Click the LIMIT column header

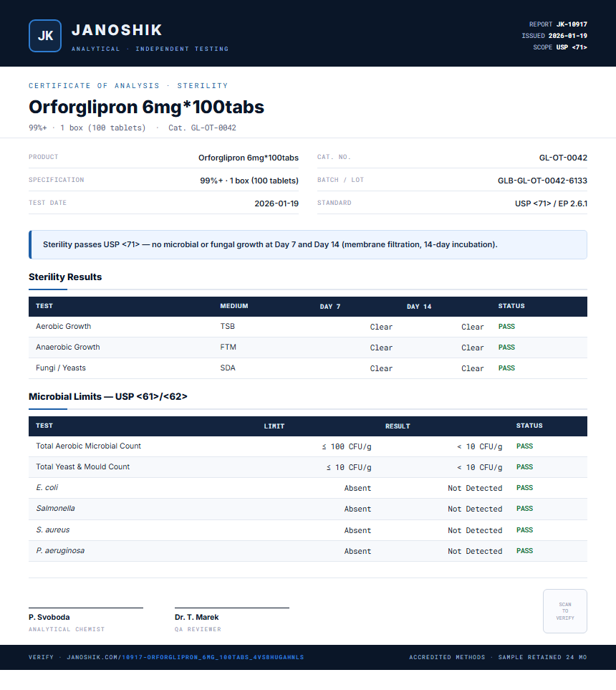point(274,426)
